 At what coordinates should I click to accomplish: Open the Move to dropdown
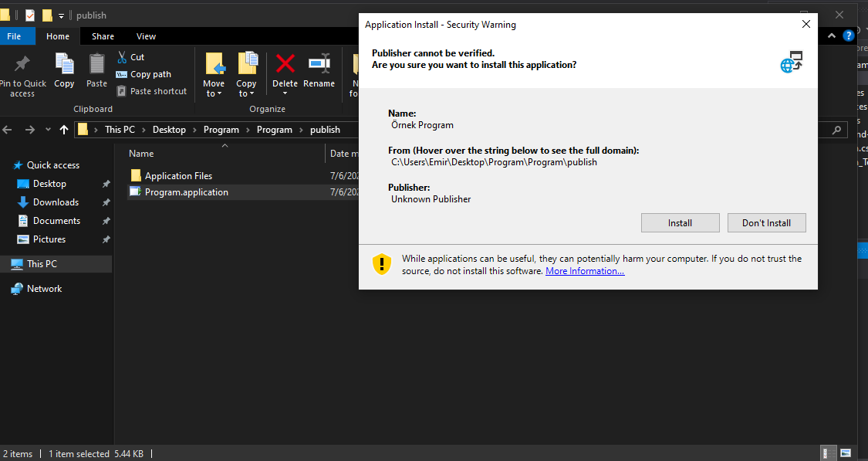[214, 88]
